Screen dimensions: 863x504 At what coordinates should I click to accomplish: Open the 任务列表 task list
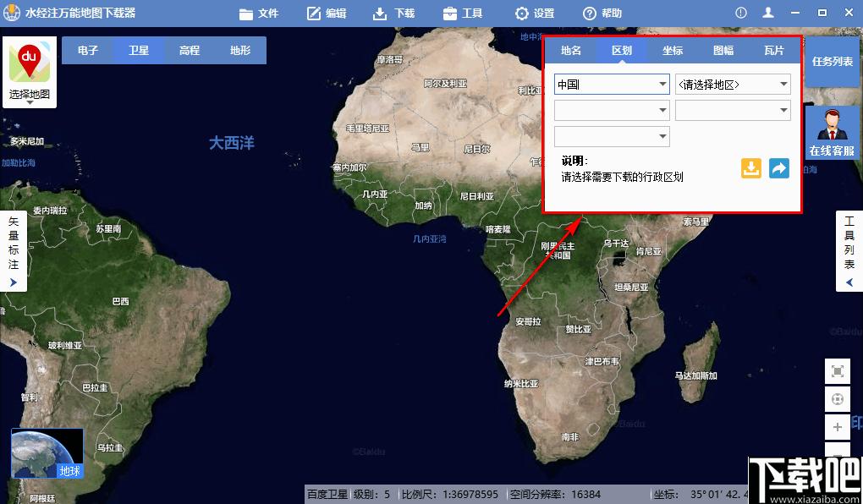[833, 62]
